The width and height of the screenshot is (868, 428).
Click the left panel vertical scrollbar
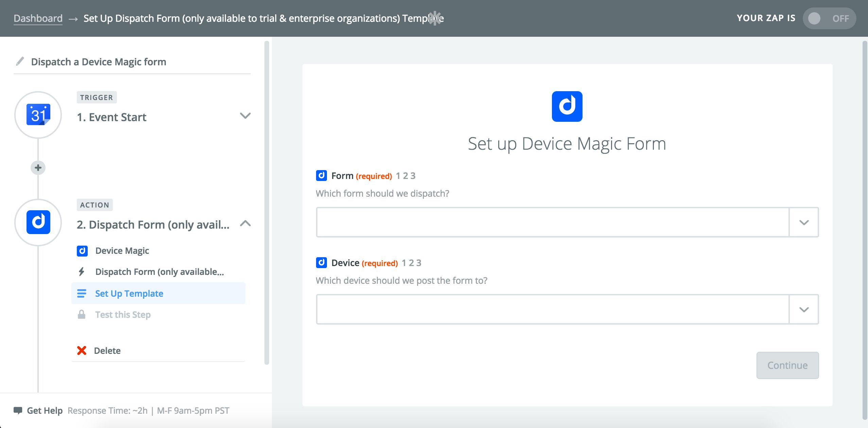tap(267, 202)
